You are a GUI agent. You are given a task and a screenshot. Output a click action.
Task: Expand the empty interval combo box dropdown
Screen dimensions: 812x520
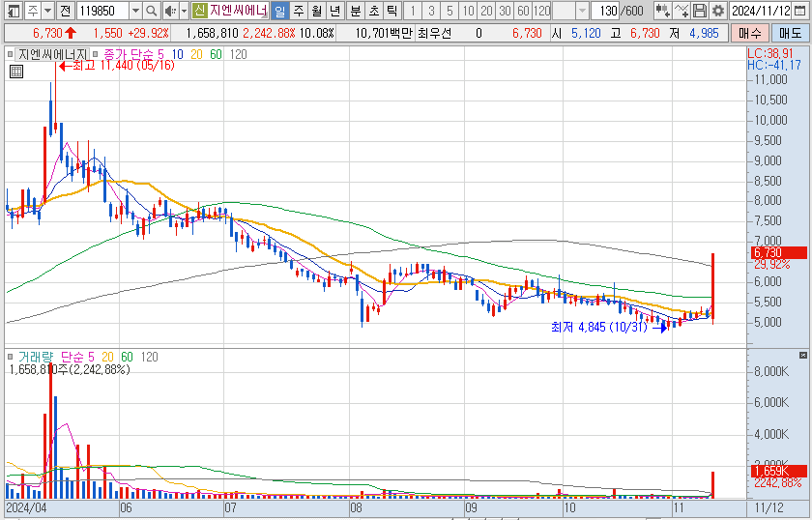[583, 11]
